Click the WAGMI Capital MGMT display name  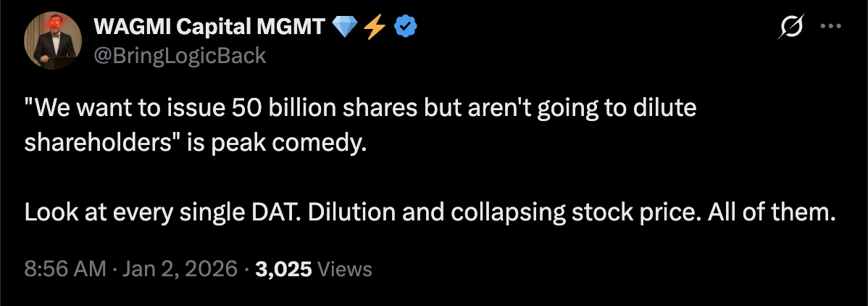[x=210, y=28]
